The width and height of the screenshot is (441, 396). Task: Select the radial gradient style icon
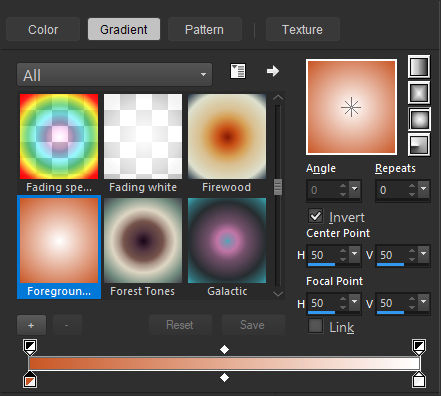click(419, 145)
